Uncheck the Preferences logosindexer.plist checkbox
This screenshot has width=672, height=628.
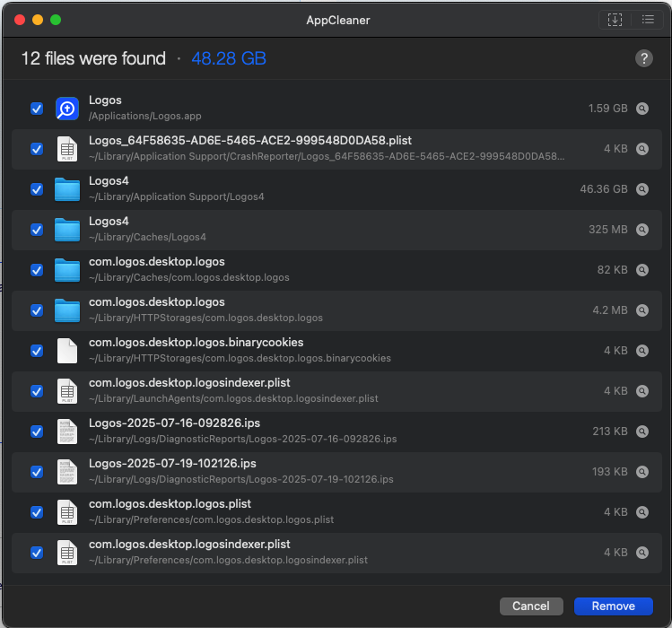click(x=37, y=552)
